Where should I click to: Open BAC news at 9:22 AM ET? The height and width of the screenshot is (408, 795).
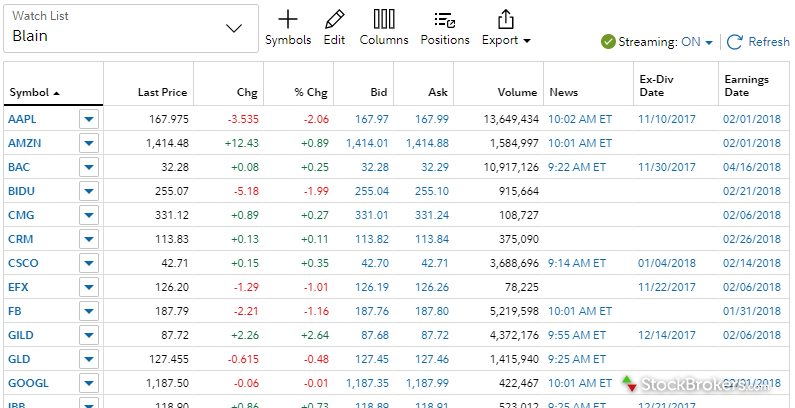pyautogui.click(x=577, y=167)
